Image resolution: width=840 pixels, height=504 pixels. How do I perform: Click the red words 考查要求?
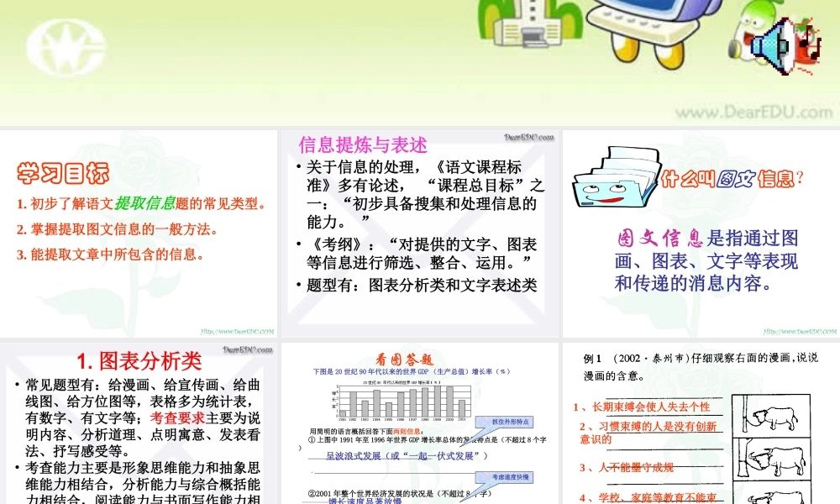click(177, 417)
